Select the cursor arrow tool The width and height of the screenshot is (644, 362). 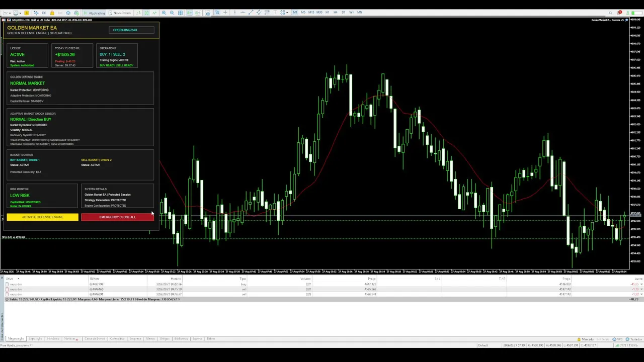click(217, 13)
